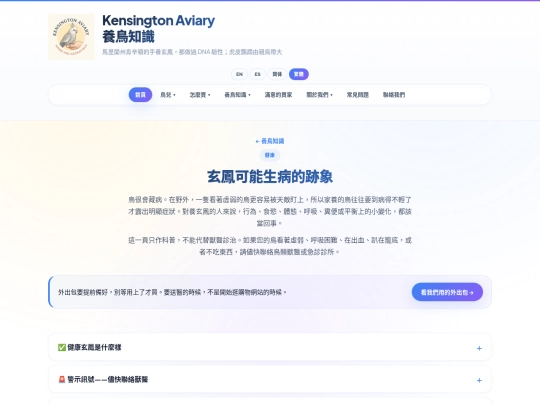Open the Kensington Aviary site title link
Viewport: 540px width, 405px height.
coord(158,21)
